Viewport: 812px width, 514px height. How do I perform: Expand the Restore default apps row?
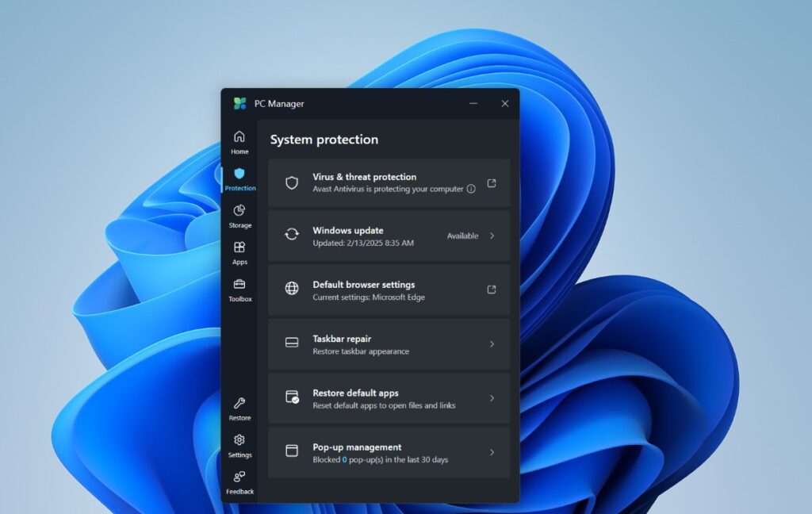493,398
